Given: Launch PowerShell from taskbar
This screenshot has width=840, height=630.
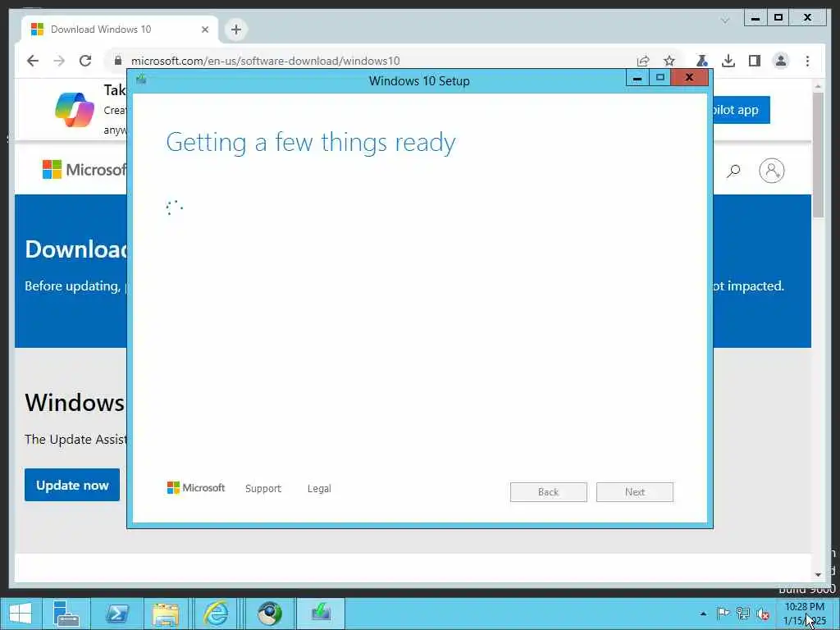Looking at the screenshot, I should tap(116, 614).
